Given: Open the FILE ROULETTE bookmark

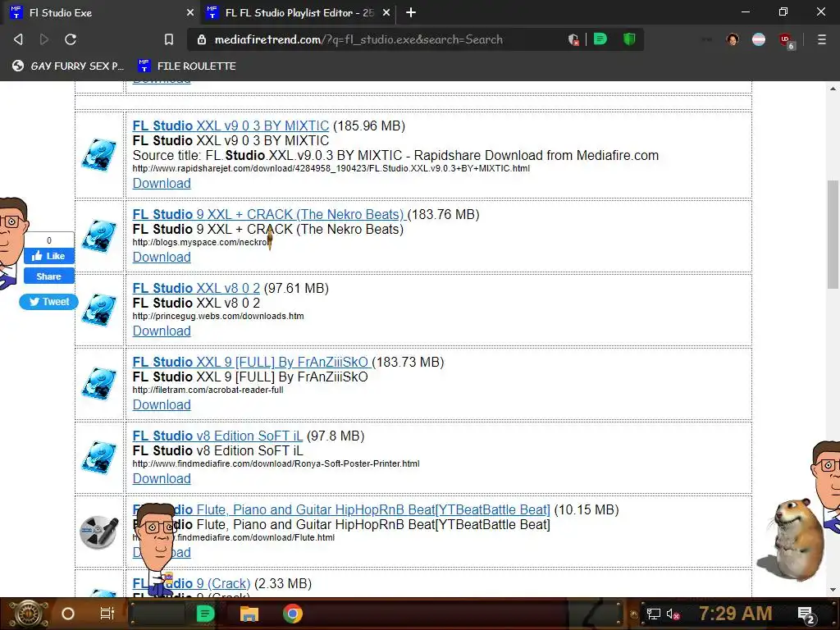Looking at the screenshot, I should pos(187,66).
